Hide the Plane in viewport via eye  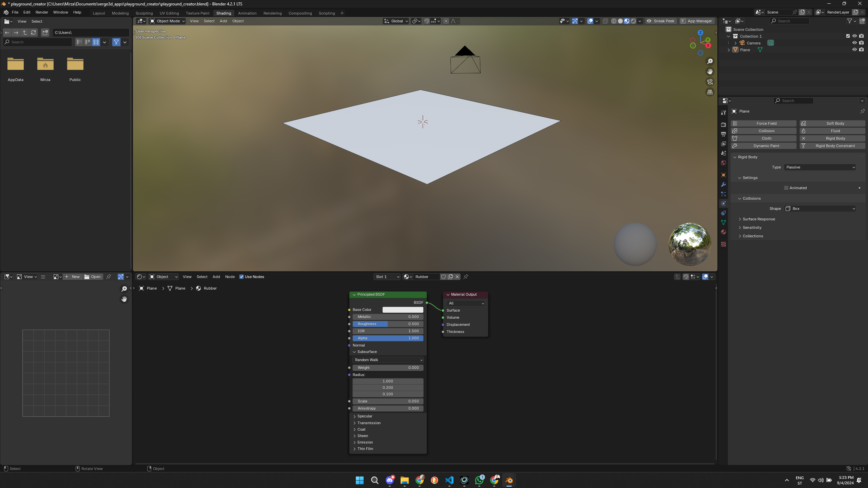854,50
